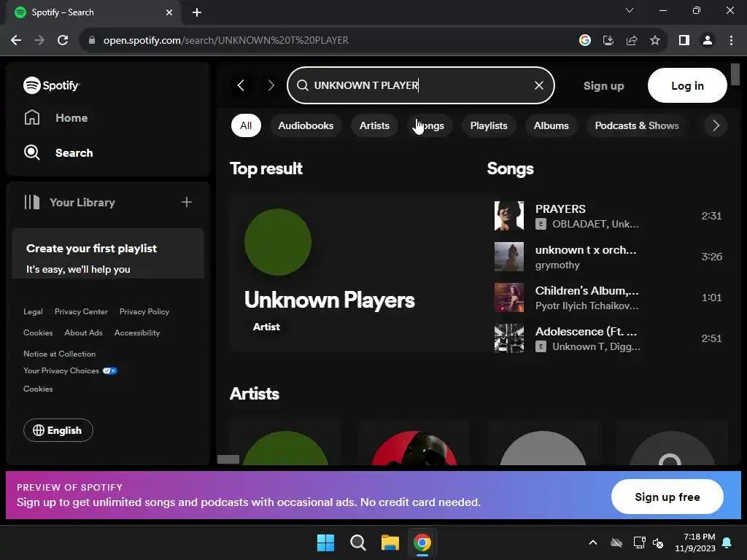Click the magnifier icon in search box

[303, 85]
